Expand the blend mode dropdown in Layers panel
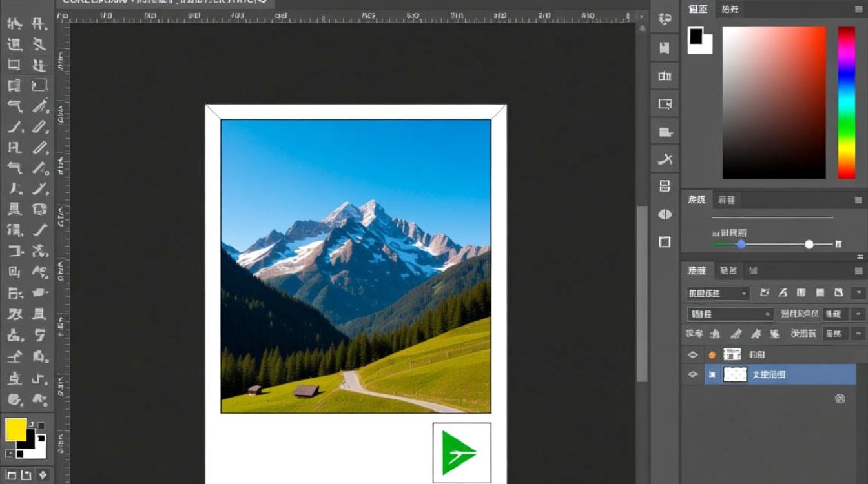This screenshot has width=868, height=484. [730, 314]
